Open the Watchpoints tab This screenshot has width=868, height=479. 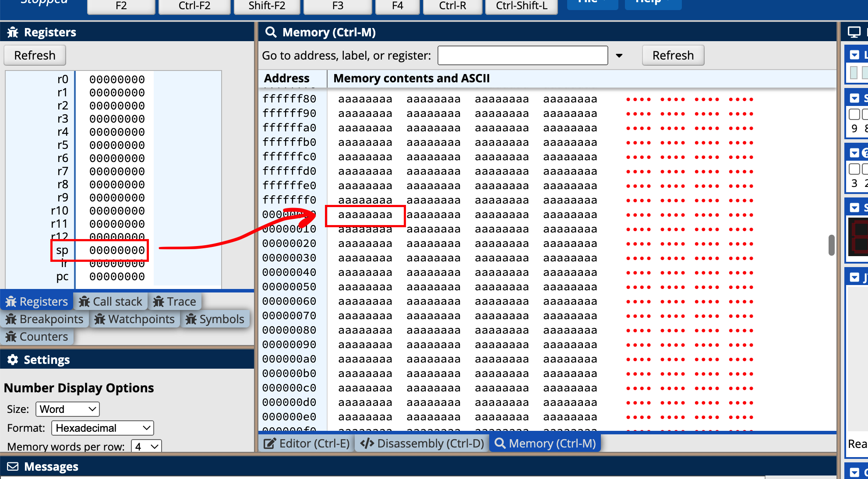point(135,319)
